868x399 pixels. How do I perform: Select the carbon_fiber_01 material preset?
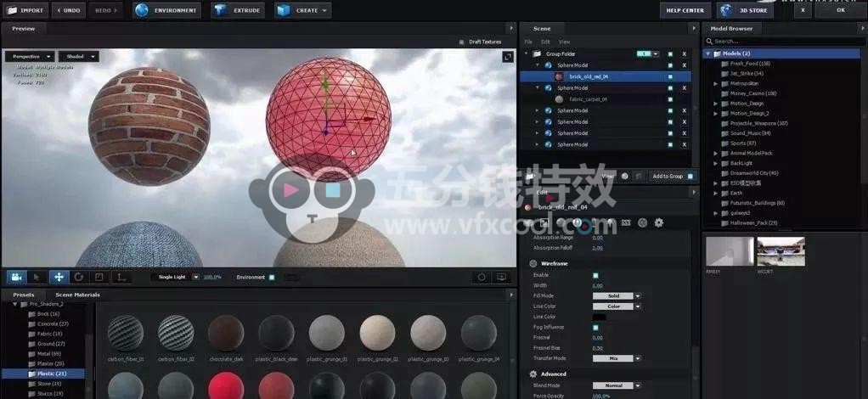pyautogui.click(x=126, y=333)
